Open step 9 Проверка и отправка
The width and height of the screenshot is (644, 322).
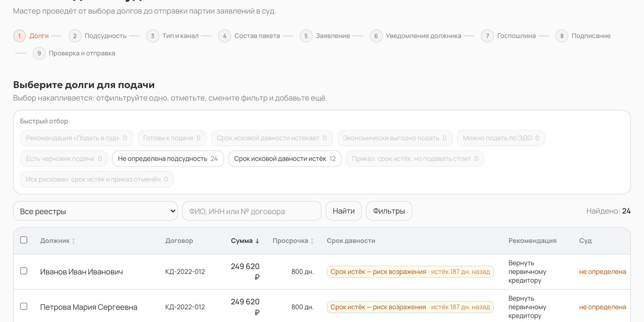(74, 53)
